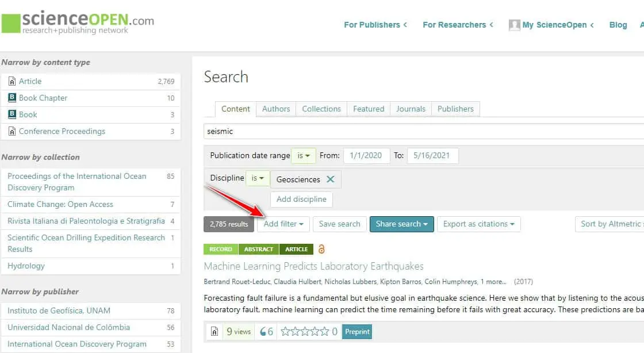Click the ScienceOpen logo
644x353 pixels.
coord(78,23)
